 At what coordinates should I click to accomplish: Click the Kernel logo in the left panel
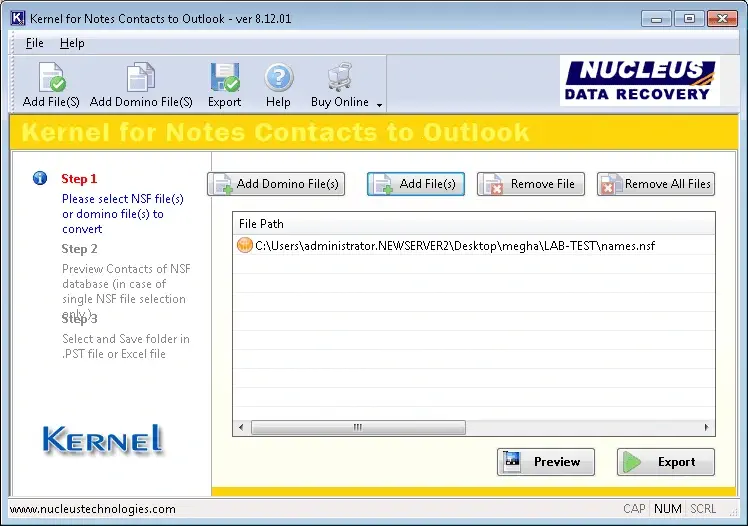(103, 439)
